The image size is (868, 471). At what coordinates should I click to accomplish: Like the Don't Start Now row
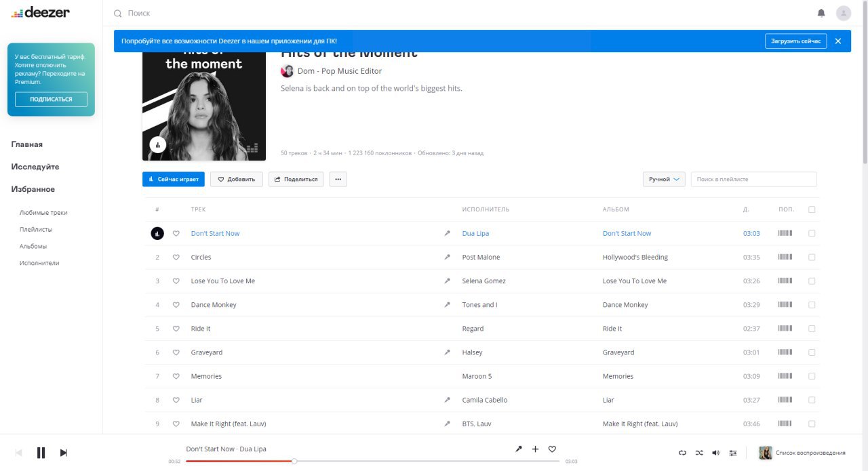pyautogui.click(x=176, y=233)
